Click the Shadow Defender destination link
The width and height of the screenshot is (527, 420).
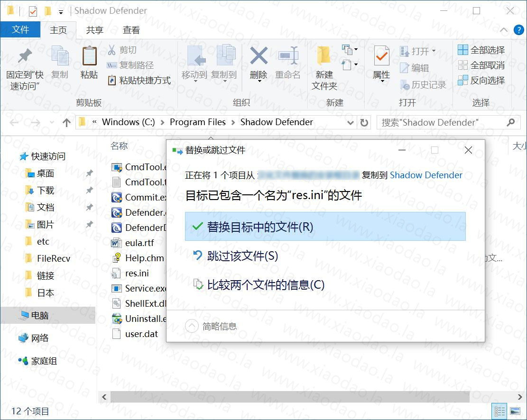tap(426, 175)
